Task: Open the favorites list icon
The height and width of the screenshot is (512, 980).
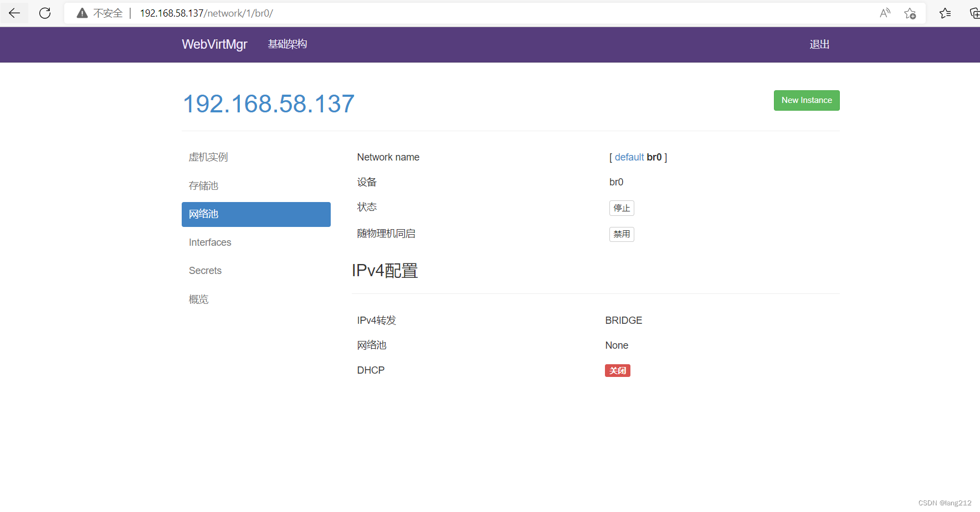Action: coord(945,13)
